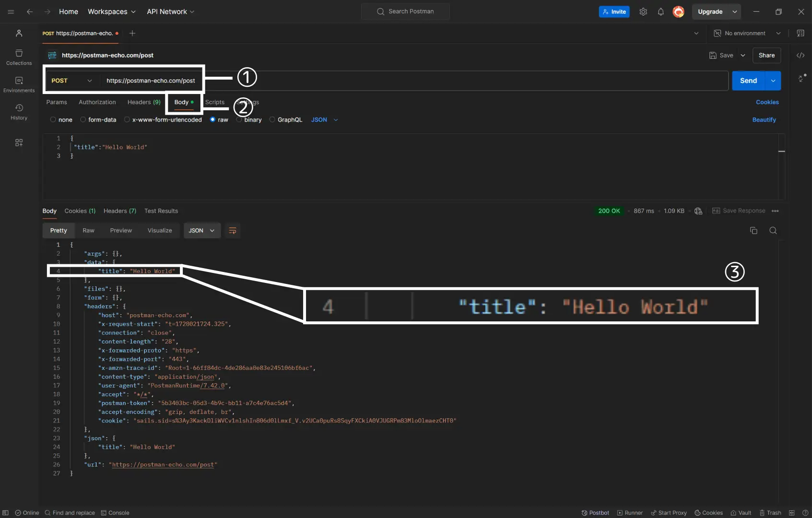The width and height of the screenshot is (812, 518).
Task: Go back with the left arrow
Action: (30, 12)
